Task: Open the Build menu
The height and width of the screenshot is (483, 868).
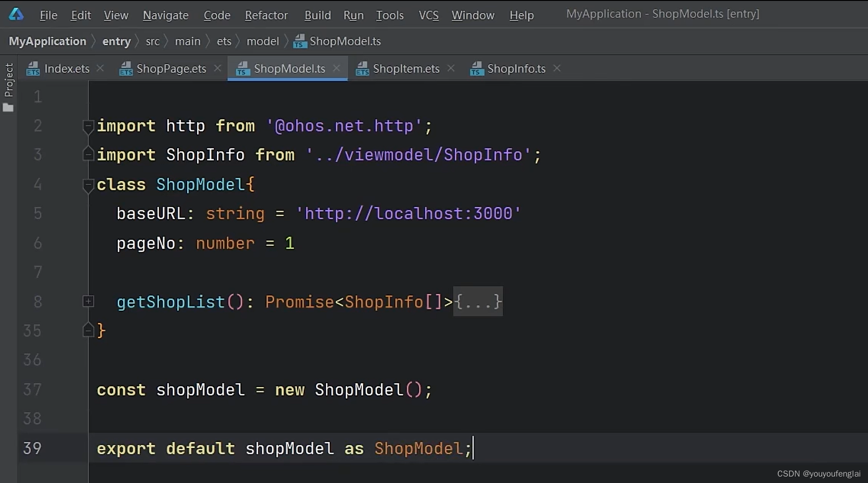Action: [318, 15]
